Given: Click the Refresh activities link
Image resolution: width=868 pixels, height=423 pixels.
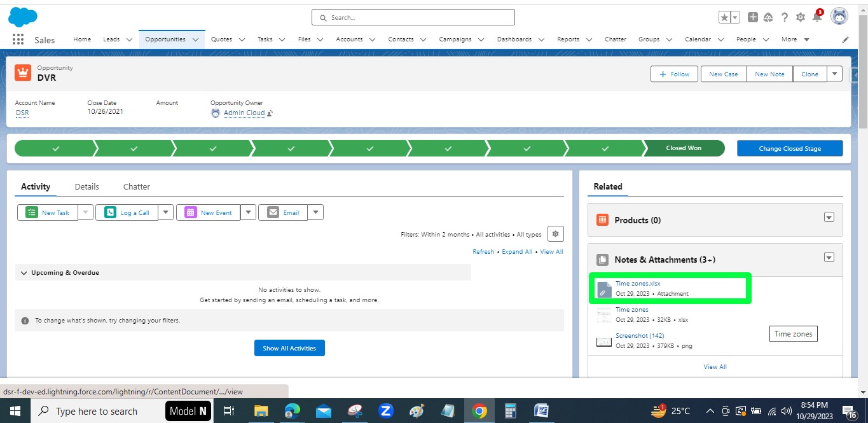Looking at the screenshot, I should tap(483, 251).
